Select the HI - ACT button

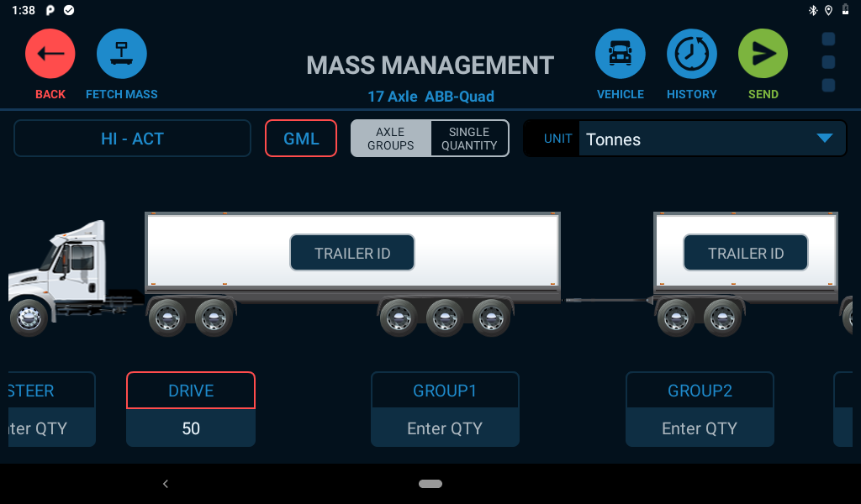132,139
